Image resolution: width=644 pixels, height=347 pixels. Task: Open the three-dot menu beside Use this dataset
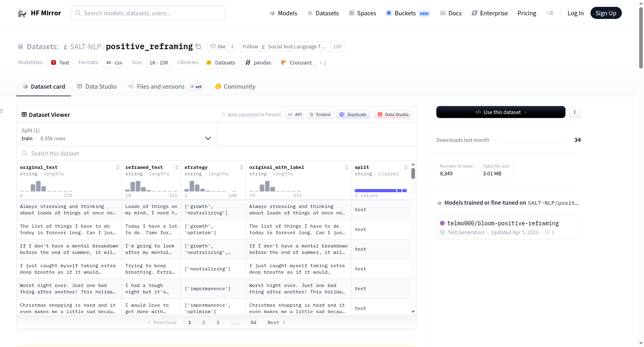pos(575,112)
